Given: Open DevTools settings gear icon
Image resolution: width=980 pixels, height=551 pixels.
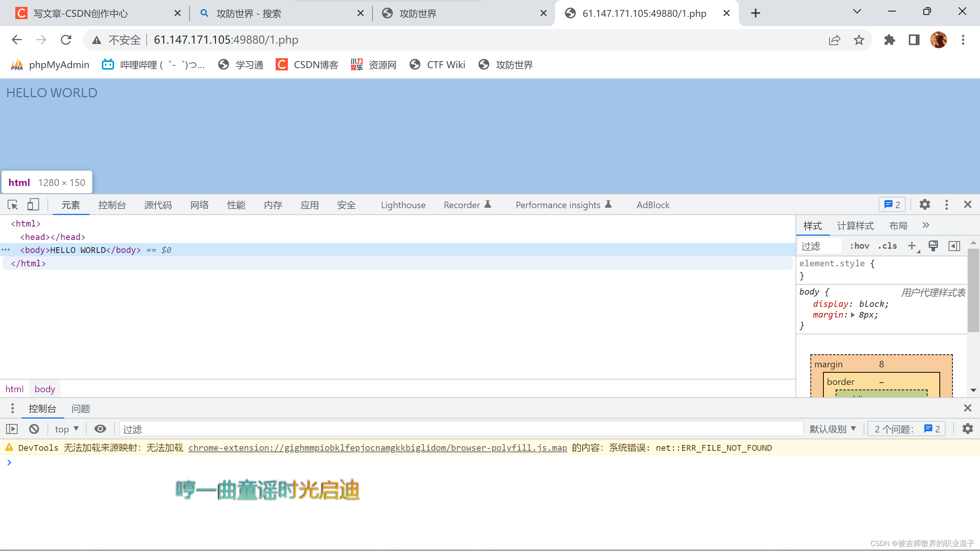Looking at the screenshot, I should coord(925,205).
